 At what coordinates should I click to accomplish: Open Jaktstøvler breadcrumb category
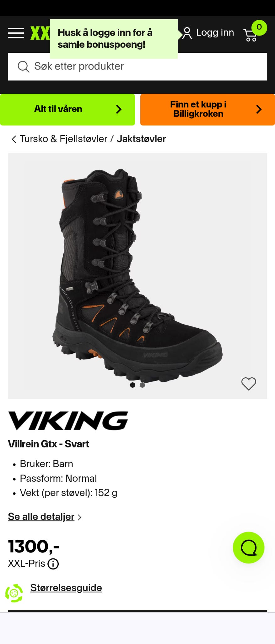tap(141, 139)
